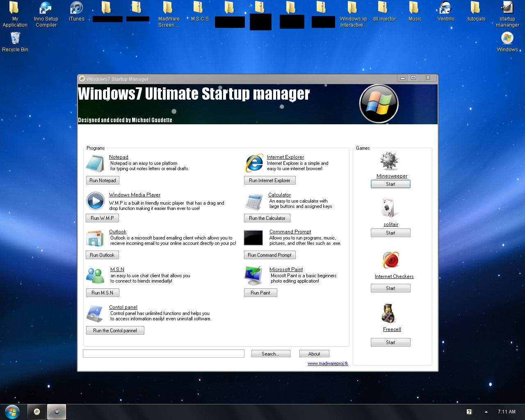
Task: Click the Run the Calculator button
Action: 267,218
